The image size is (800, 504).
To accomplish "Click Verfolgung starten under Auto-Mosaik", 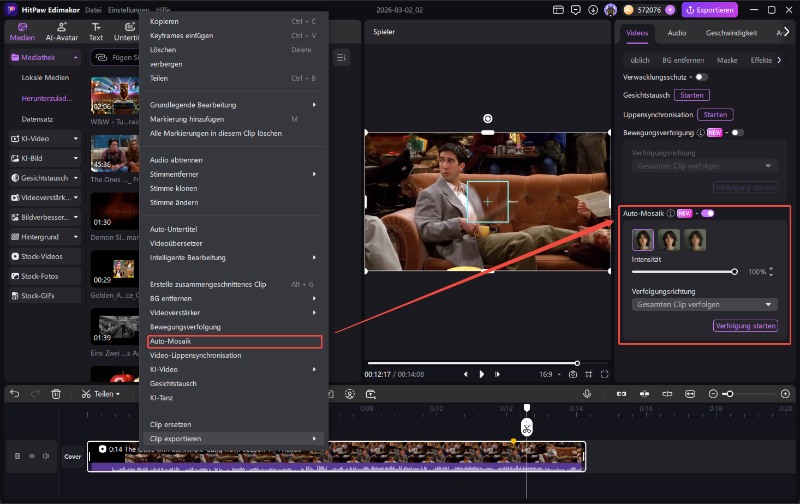I will coord(745,326).
